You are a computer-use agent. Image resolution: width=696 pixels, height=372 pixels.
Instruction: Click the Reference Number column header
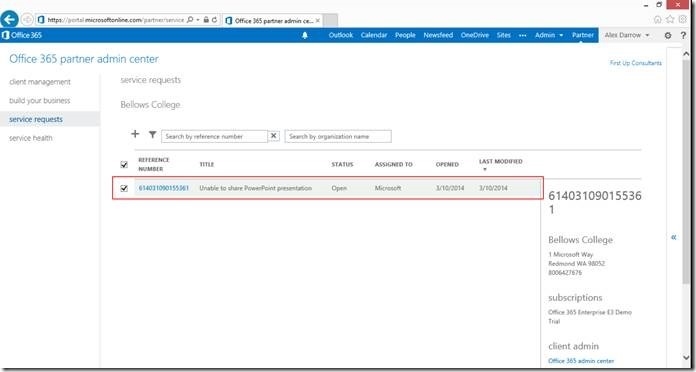coord(154,164)
